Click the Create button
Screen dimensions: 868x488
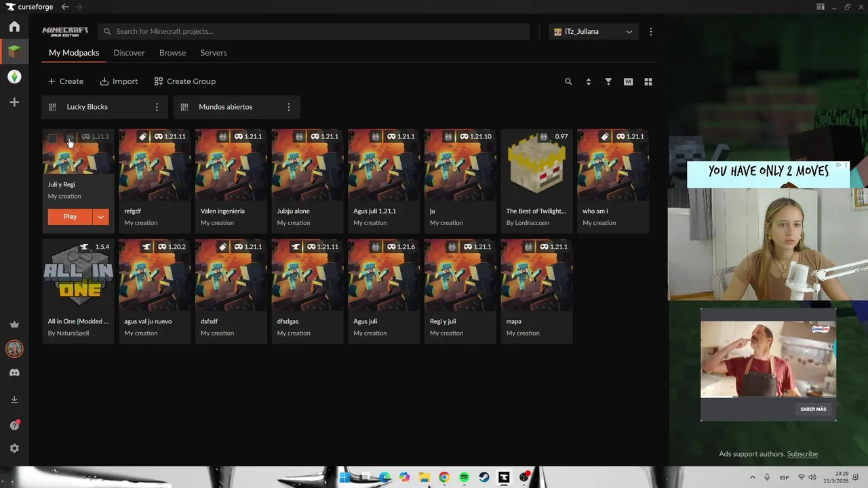pos(66,81)
